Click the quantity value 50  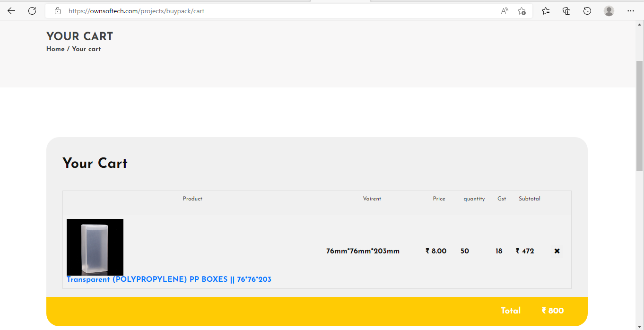[x=465, y=251]
